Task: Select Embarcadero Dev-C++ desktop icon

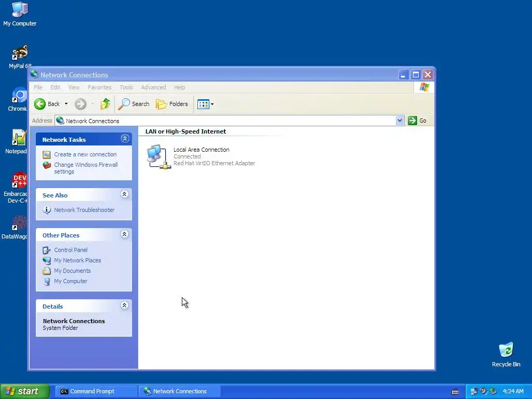Action: point(16,188)
